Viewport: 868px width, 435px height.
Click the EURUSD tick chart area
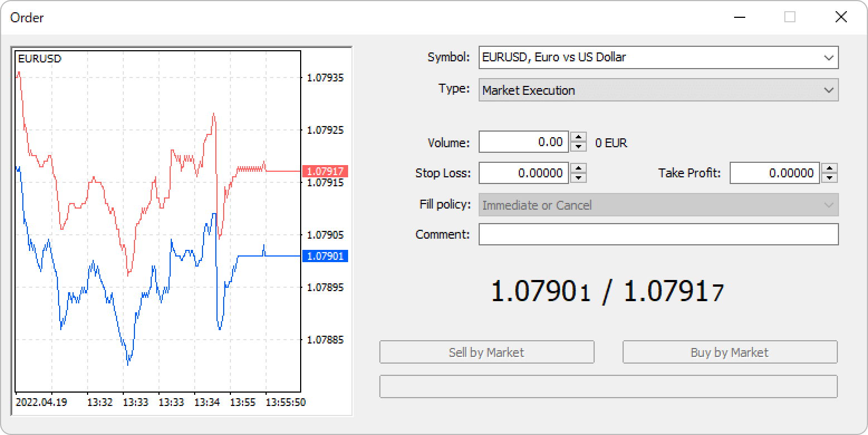[157, 223]
